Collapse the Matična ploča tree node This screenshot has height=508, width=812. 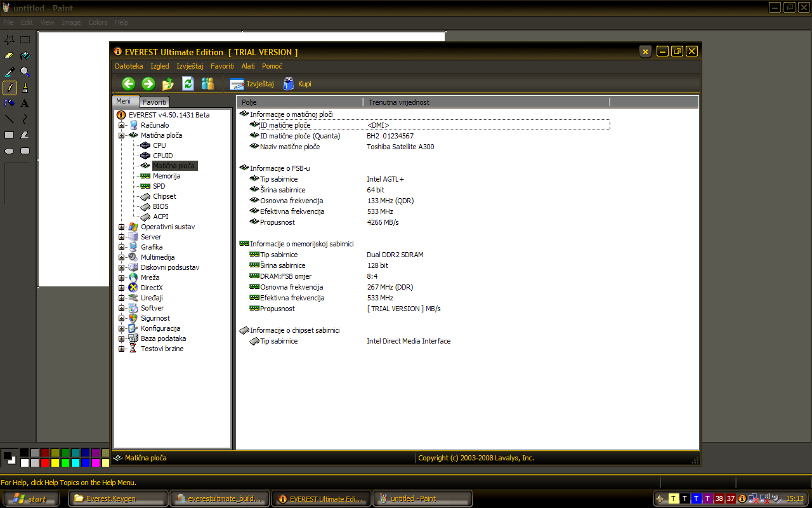(x=121, y=135)
